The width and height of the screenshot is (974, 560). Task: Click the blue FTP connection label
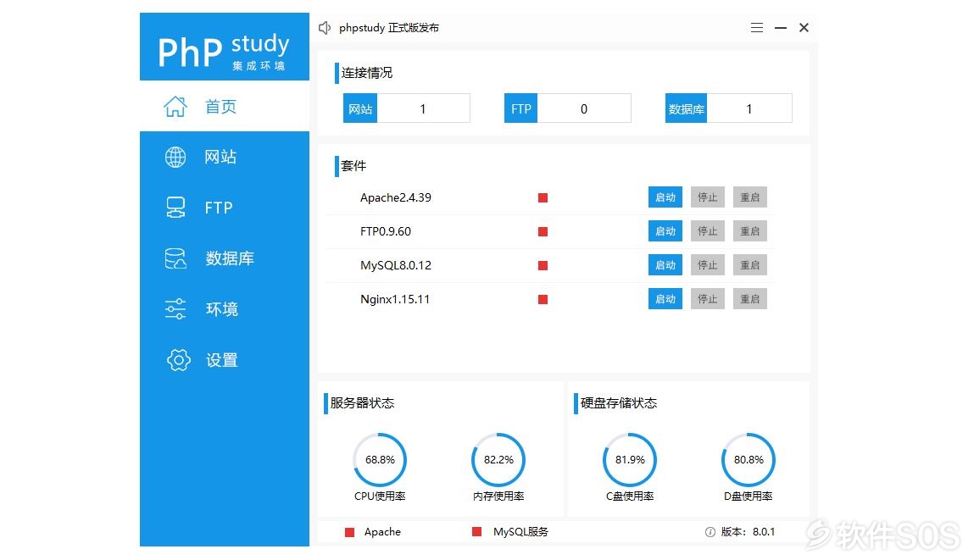coord(520,108)
